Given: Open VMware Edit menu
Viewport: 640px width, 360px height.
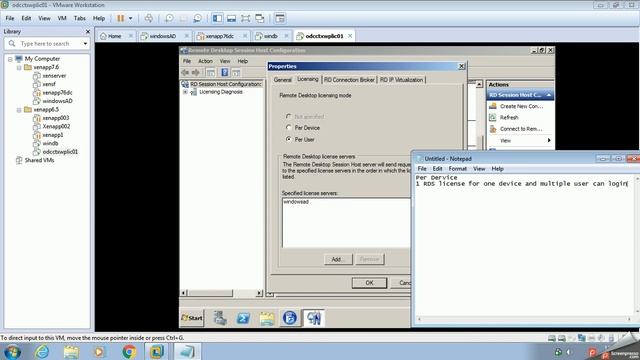Looking at the screenshot, I should (x=26, y=18).
